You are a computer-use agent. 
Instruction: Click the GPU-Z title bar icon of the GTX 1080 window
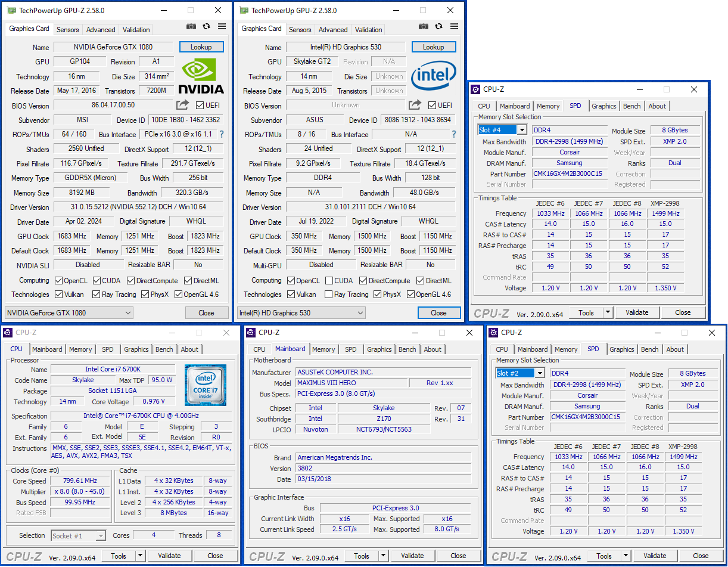pos(11,10)
